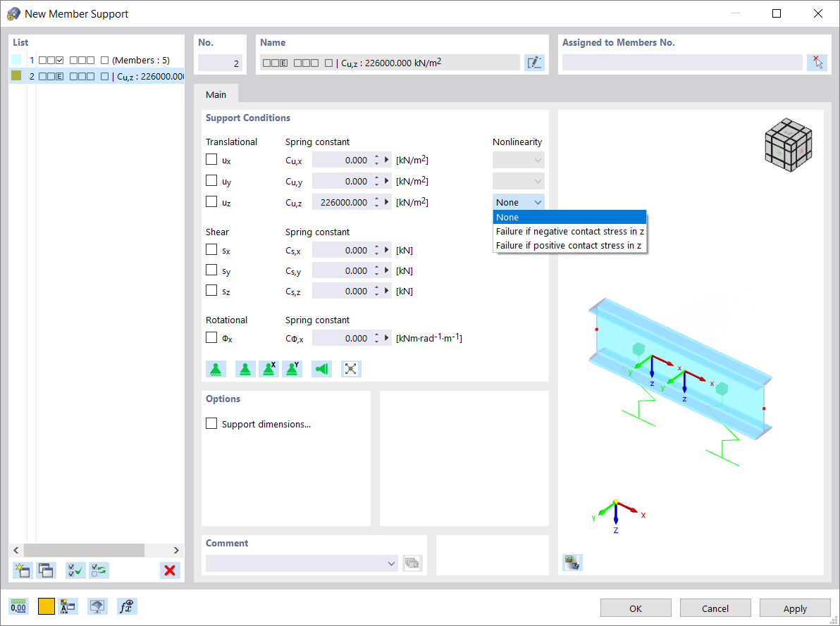
Task: Expand the Cu,y spring constant arrow menu
Action: tap(386, 181)
